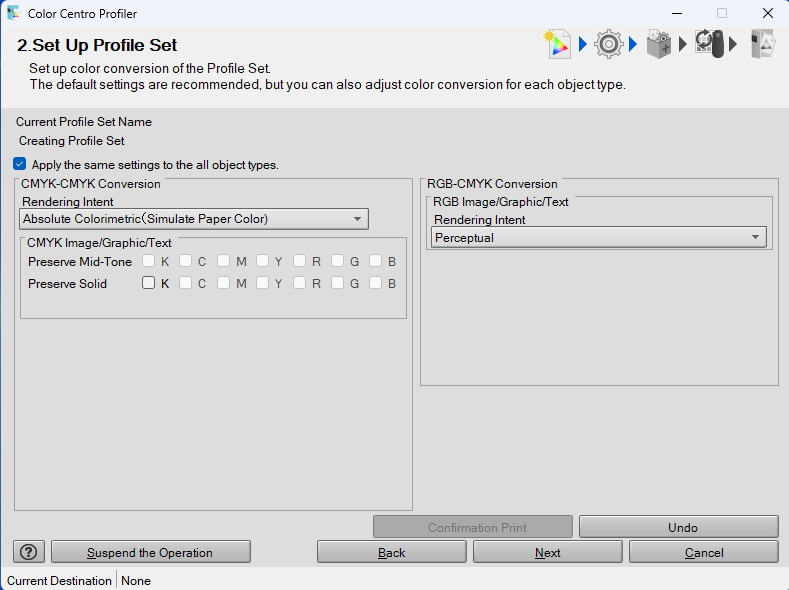789x590 pixels.
Task: Toggle Preserve Mid-Tone G checkbox
Action: (x=337, y=261)
